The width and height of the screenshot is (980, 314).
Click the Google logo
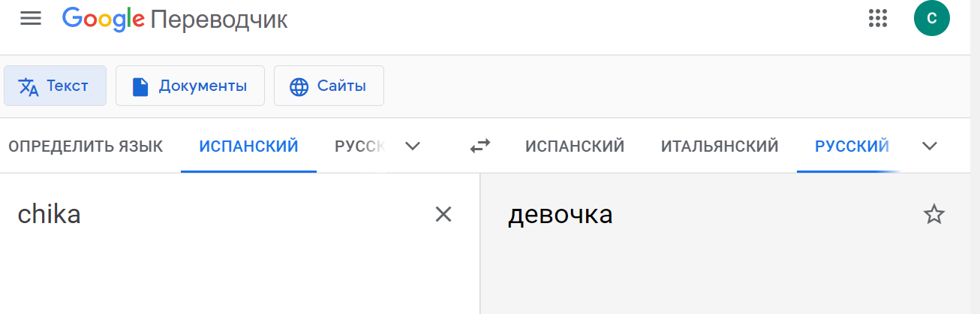click(104, 19)
